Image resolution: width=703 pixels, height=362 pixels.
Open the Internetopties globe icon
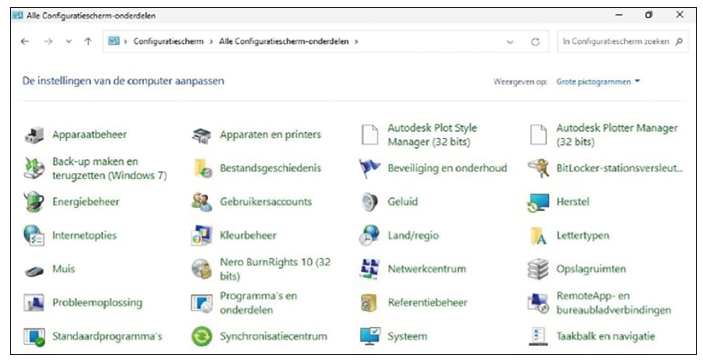pyautogui.click(x=34, y=236)
